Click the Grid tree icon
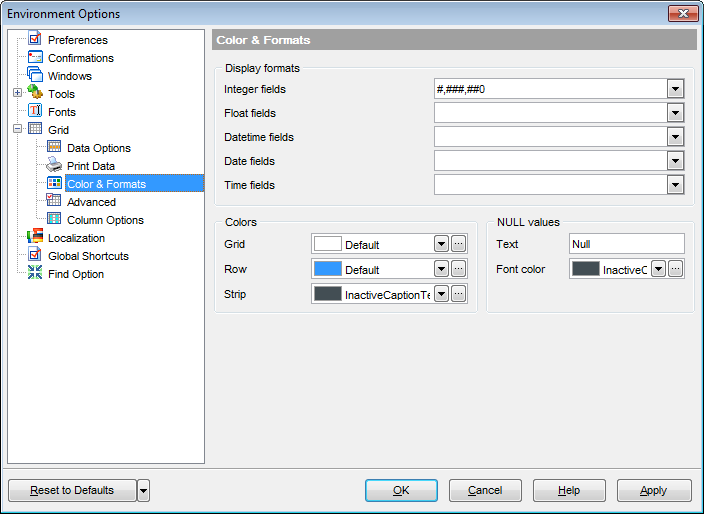Viewport: 704px width, 514px height. 35,129
